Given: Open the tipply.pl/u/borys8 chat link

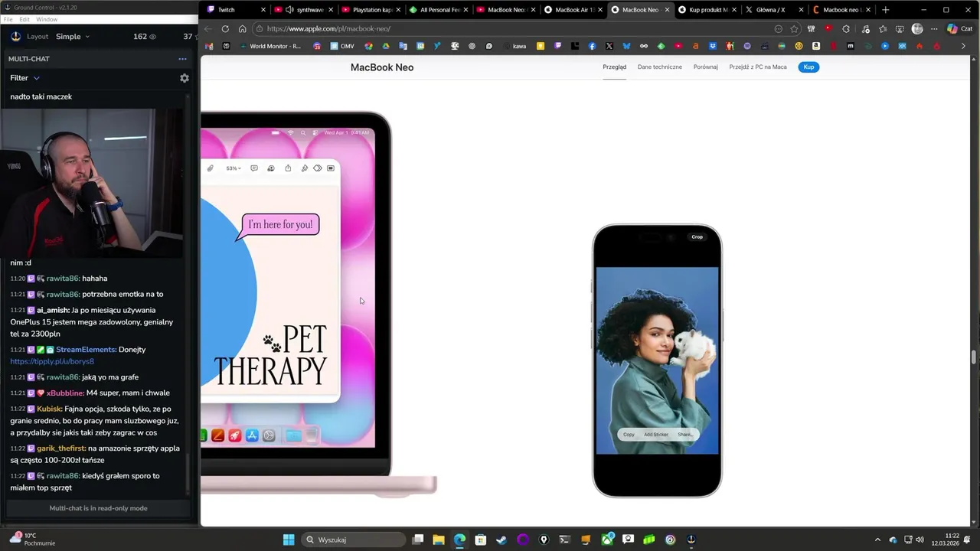Looking at the screenshot, I should [x=52, y=361].
